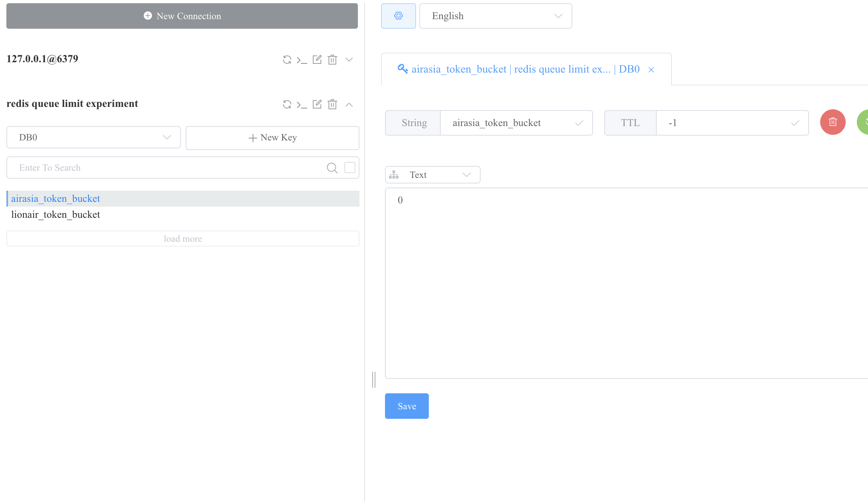Click the red delete key button
The width and height of the screenshot is (868, 501).
pos(833,122)
